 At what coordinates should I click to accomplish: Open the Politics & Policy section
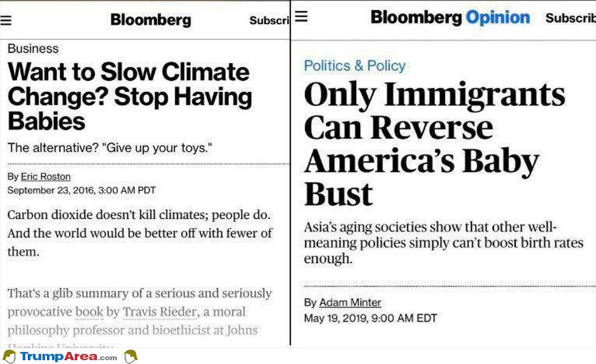(354, 66)
